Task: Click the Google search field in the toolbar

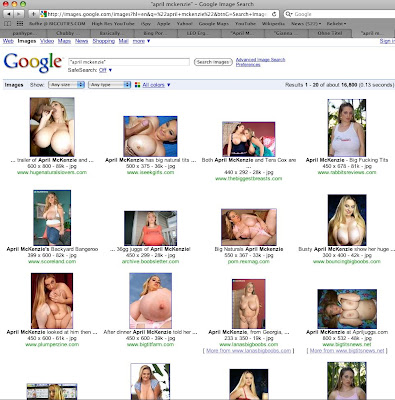Action: pos(340,14)
